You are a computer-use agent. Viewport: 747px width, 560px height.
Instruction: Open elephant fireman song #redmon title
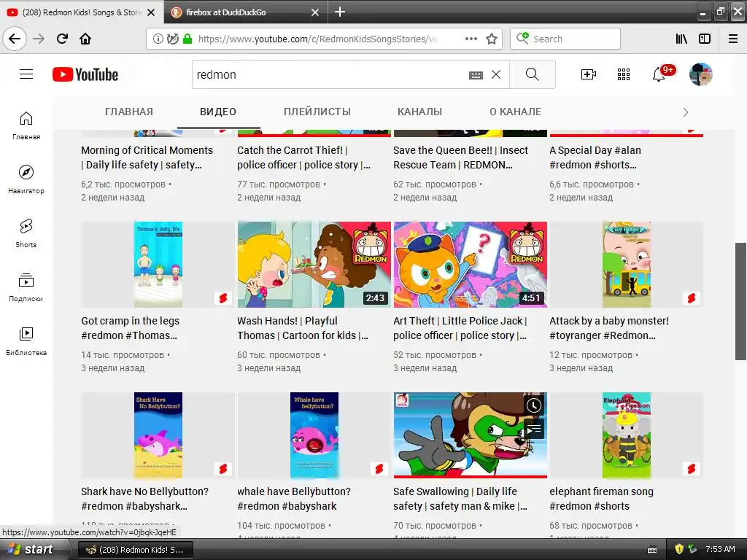pos(601,499)
